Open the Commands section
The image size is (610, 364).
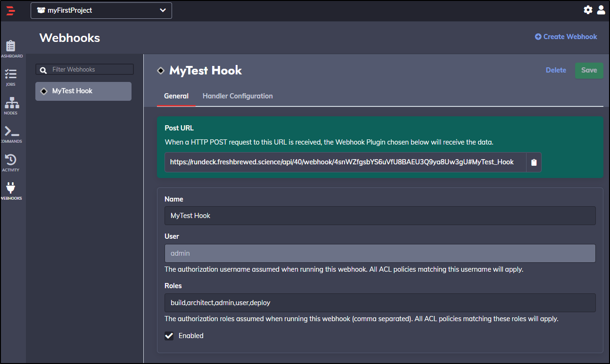tap(11, 135)
